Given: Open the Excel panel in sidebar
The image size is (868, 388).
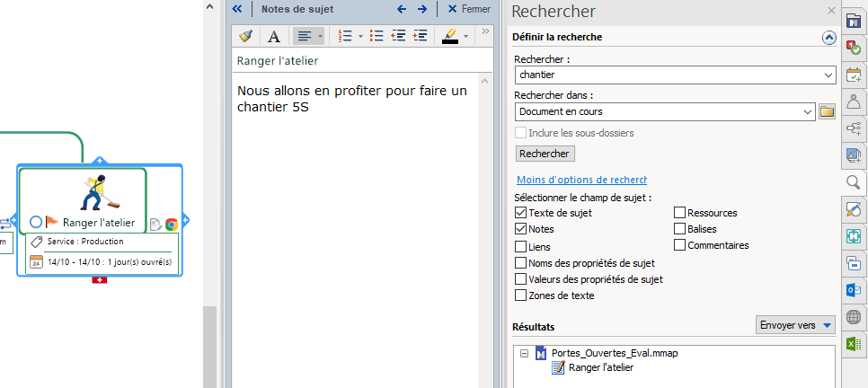Looking at the screenshot, I should coord(853,344).
